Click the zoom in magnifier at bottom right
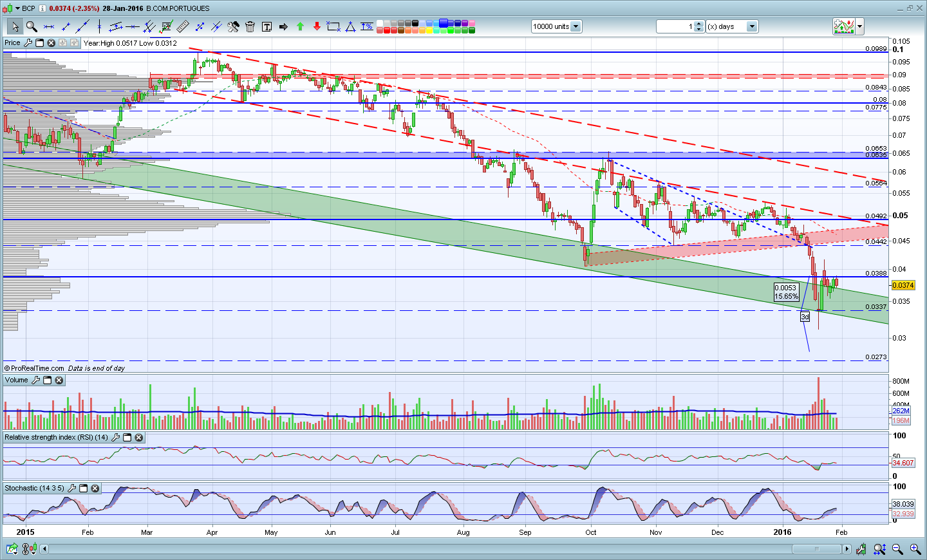 [x=915, y=549]
